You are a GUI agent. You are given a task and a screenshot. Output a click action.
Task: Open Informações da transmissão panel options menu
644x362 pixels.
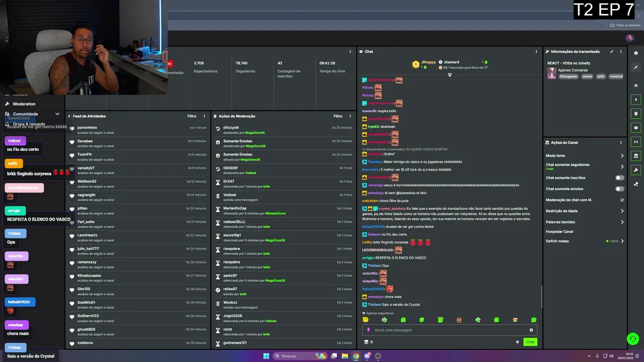pos(621,51)
